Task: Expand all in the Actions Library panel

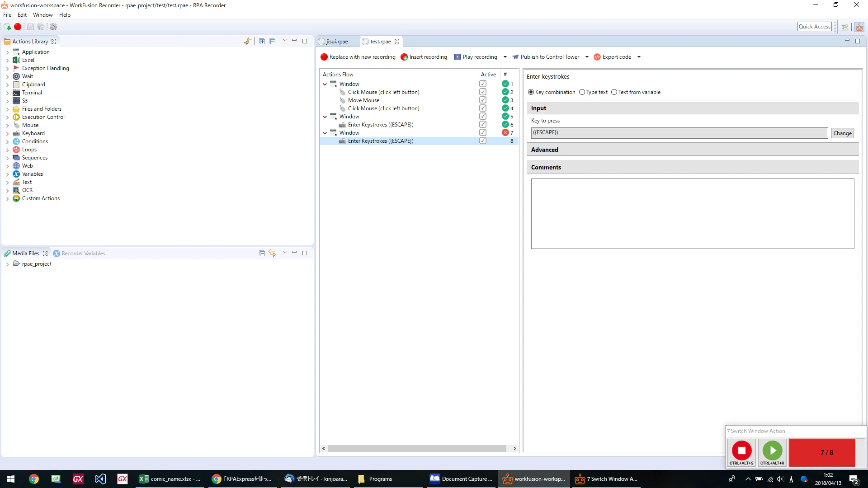Action: (x=262, y=41)
